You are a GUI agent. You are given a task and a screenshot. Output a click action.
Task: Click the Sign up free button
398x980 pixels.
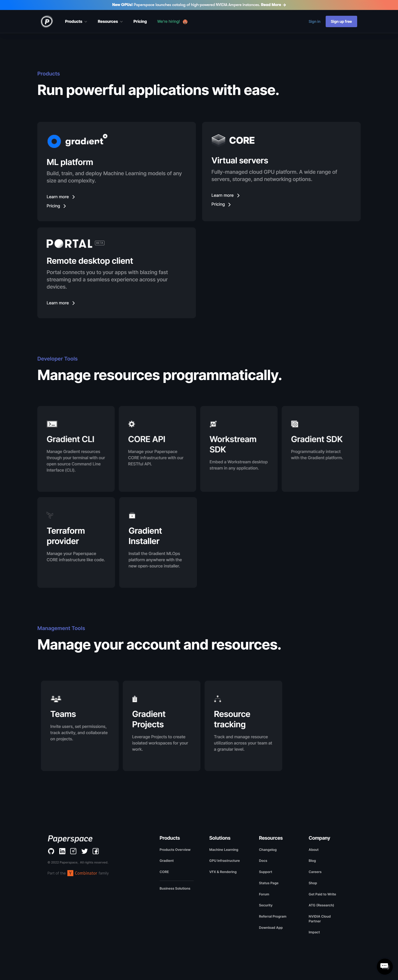pos(341,21)
